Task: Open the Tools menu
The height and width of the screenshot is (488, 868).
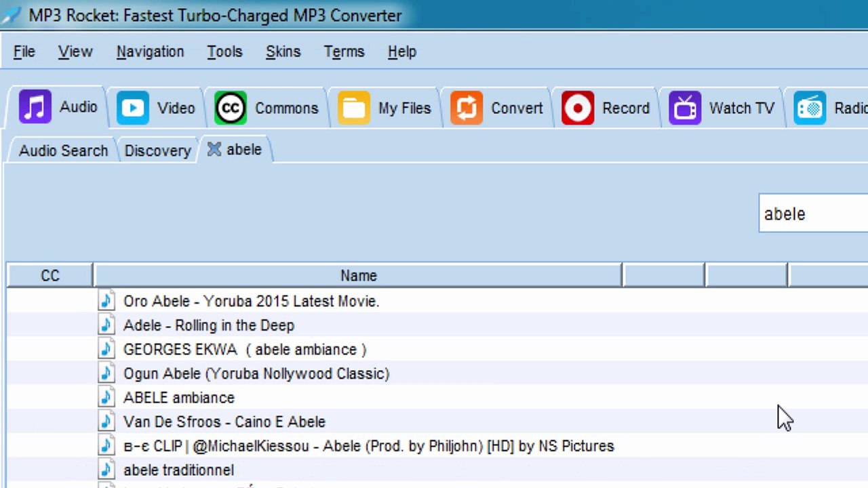Action: coord(224,52)
